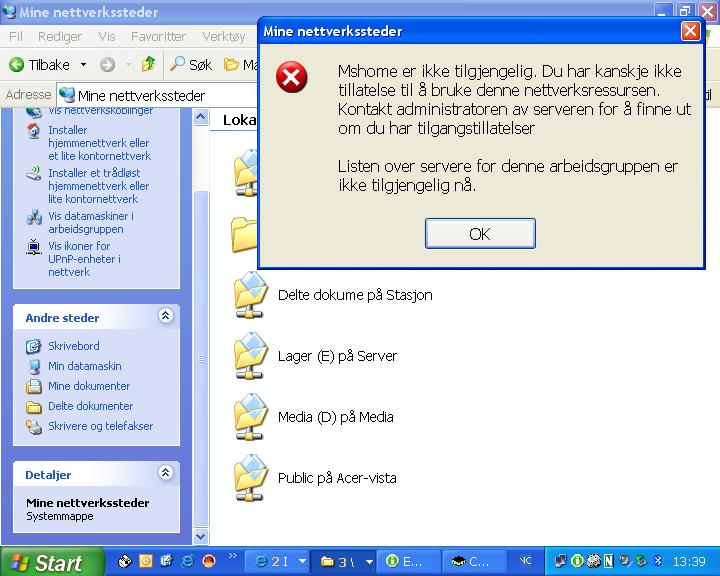
Task: Click network folder icon for Media (D)
Action: (x=250, y=417)
